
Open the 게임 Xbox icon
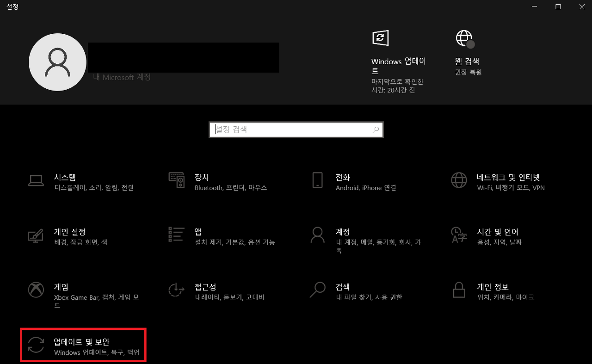click(36, 290)
